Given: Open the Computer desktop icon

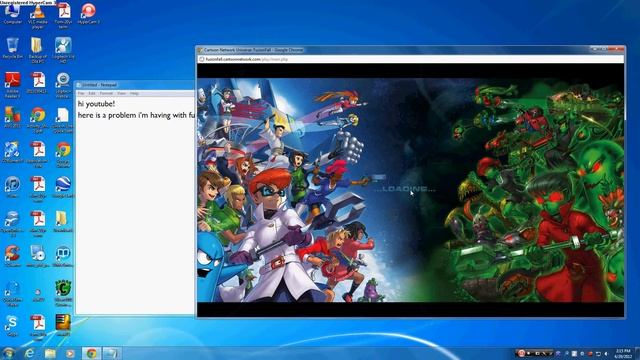Looking at the screenshot, I should coord(12,15).
